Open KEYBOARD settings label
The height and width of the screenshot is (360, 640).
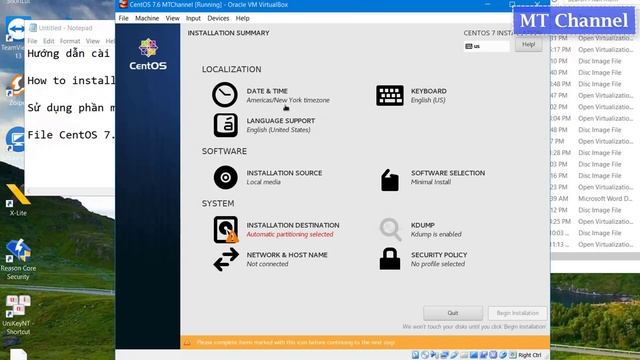[x=429, y=91]
